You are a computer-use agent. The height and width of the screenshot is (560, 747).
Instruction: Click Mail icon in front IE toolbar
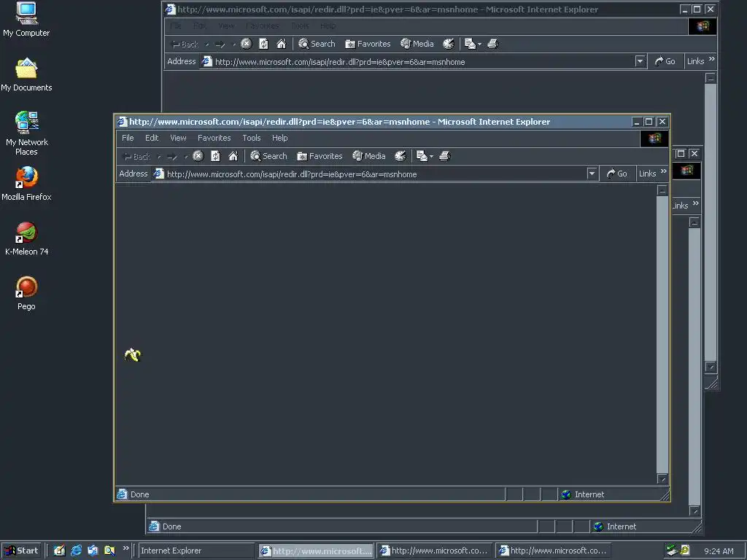pos(422,156)
